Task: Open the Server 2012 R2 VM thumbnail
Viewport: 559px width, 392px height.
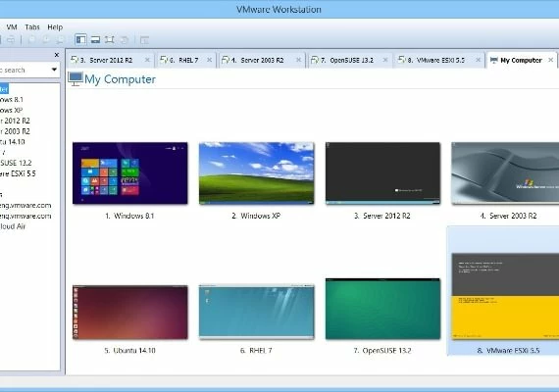Action: [382, 173]
